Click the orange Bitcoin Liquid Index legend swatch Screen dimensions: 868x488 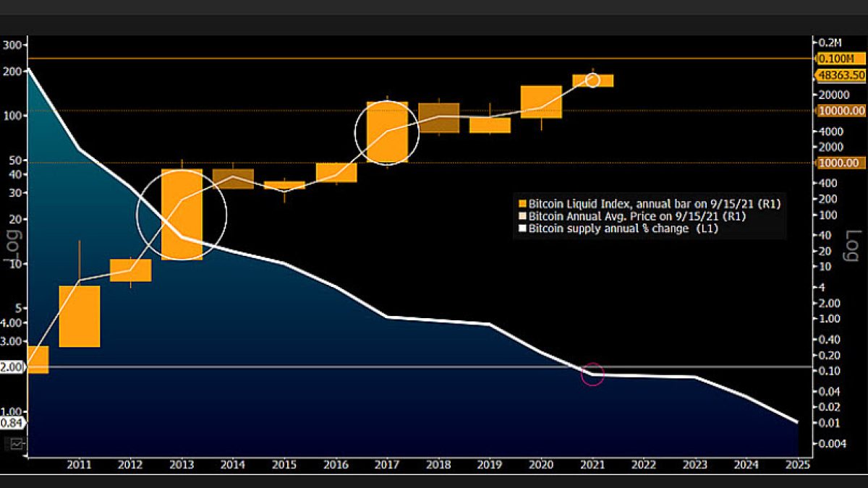click(x=523, y=204)
